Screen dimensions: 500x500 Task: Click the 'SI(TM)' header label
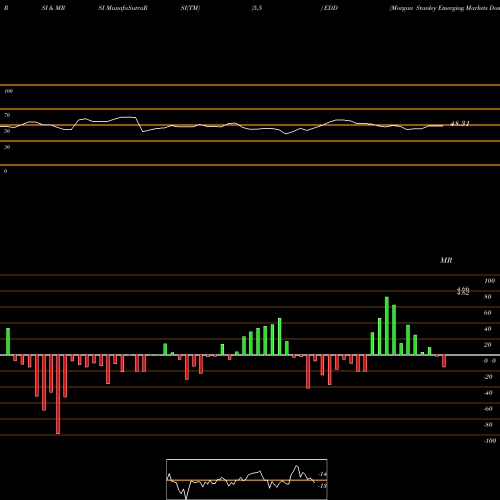coord(190,8)
